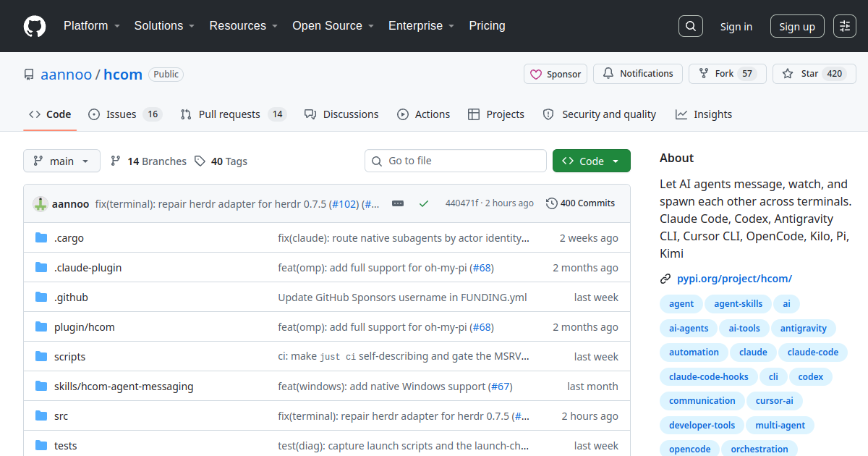Screen dimensions: 868x456
Task: Open the main branch selector dropdown
Action: tap(61, 161)
